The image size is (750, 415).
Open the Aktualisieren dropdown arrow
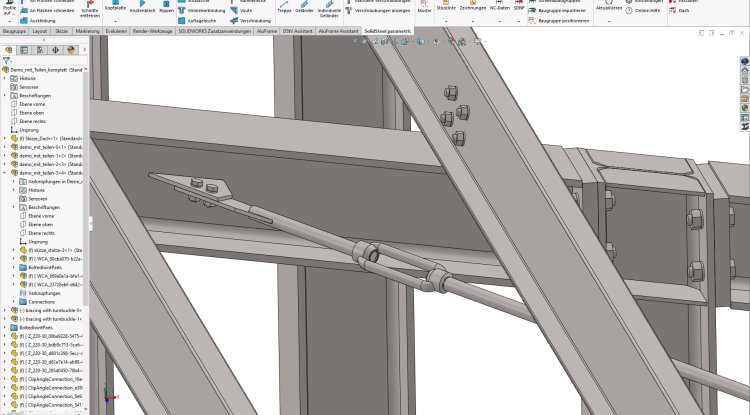click(608, 22)
